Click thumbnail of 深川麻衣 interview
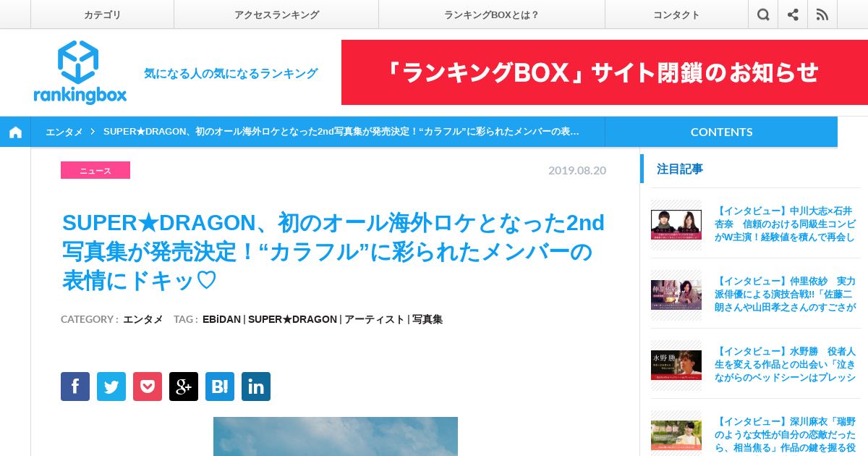Screen dimensions: 868x456 676,435
